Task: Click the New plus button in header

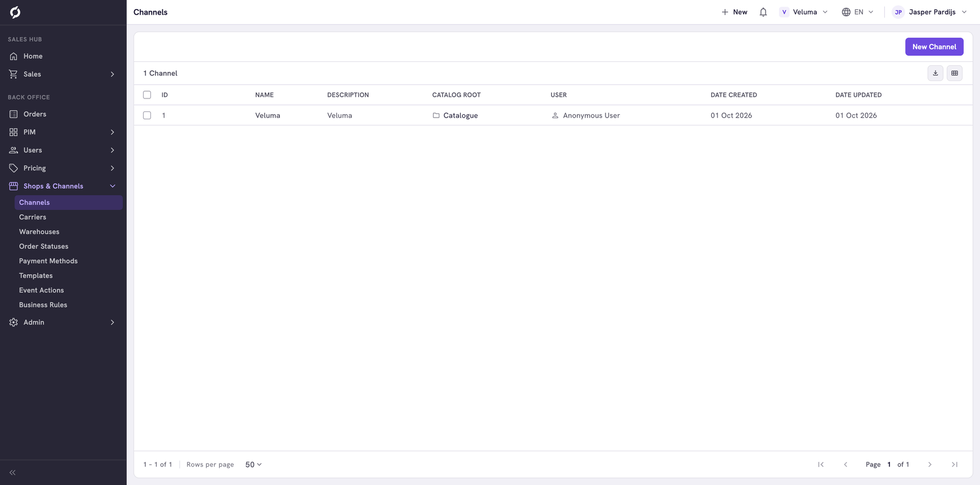Action: [734, 12]
